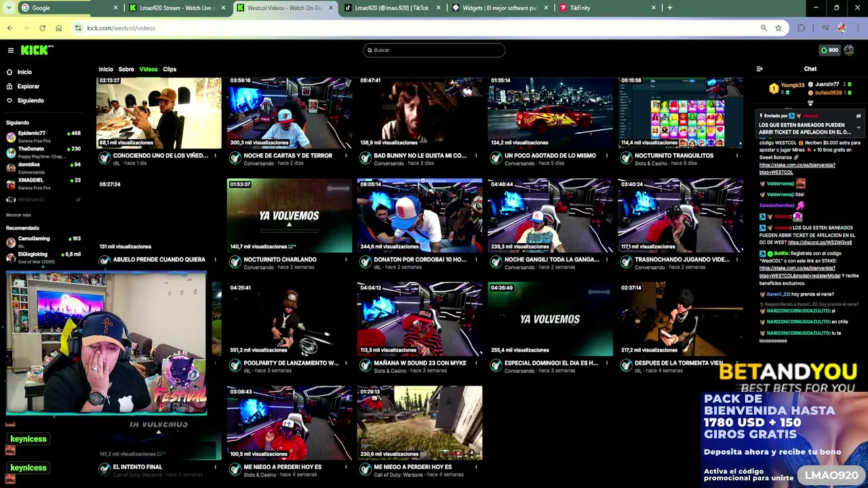Screen dimensions: 868x488
Task: Open NOCTURNITO TRANQUILITOS video thumbnail
Action: pyautogui.click(x=680, y=113)
